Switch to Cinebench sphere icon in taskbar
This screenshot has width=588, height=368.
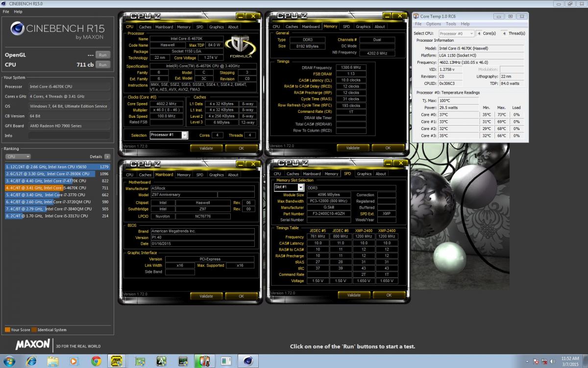tap(248, 361)
